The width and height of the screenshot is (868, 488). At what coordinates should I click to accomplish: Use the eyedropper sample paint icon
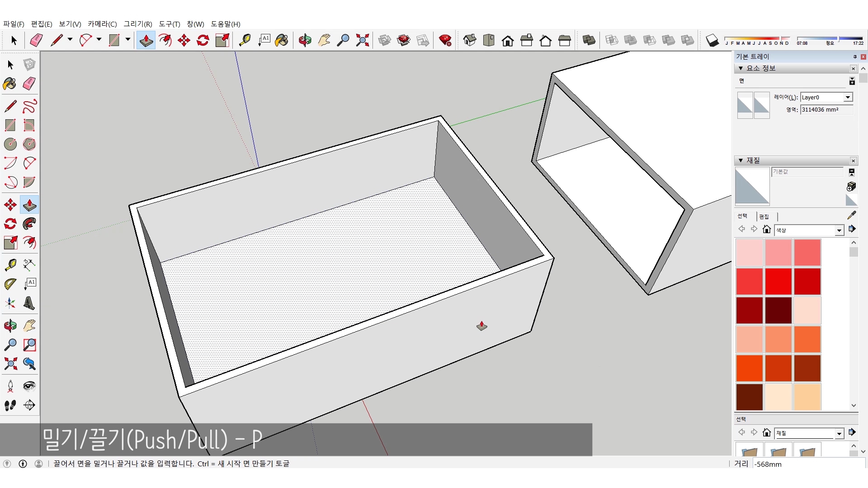click(x=851, y=216)
